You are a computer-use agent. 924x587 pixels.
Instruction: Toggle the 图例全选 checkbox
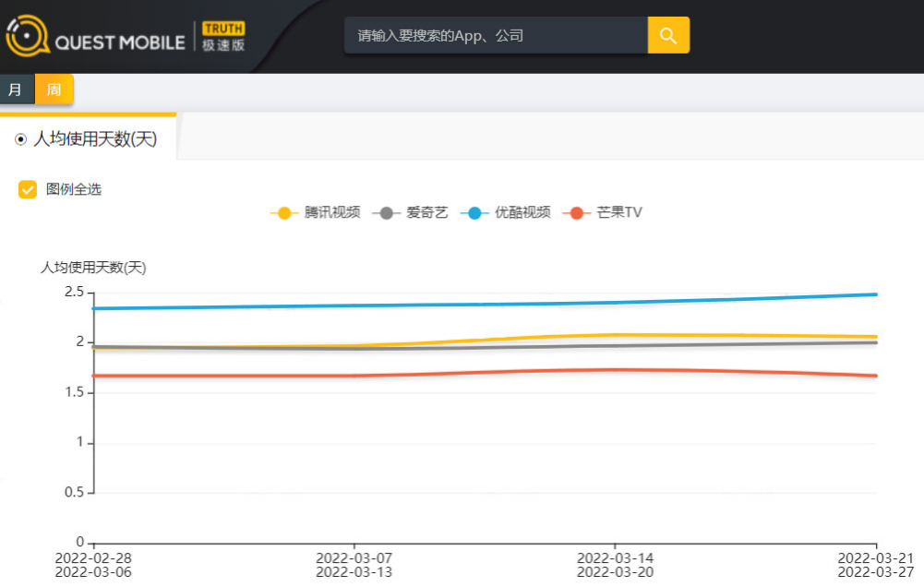point(27,189)
